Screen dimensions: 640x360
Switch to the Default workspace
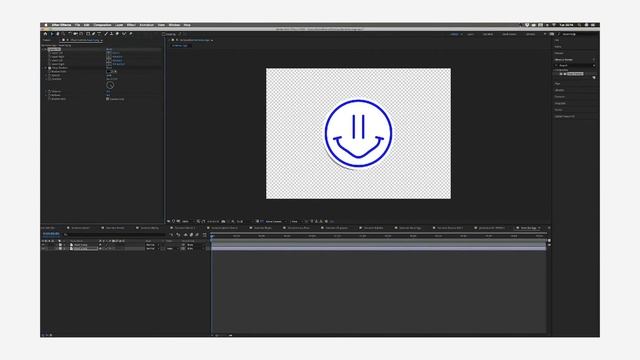pyautogui.click(x=454, y=34)
